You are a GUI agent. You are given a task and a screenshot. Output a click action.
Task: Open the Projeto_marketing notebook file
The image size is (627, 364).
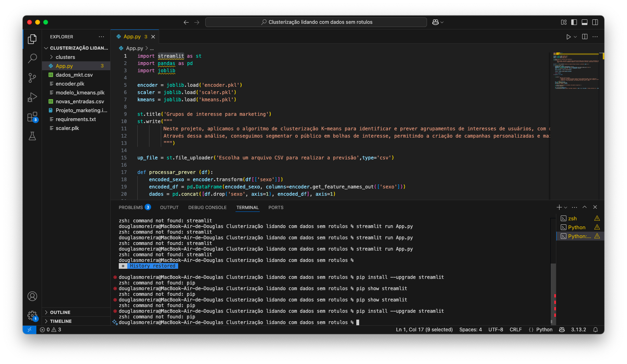pos(76,111)
